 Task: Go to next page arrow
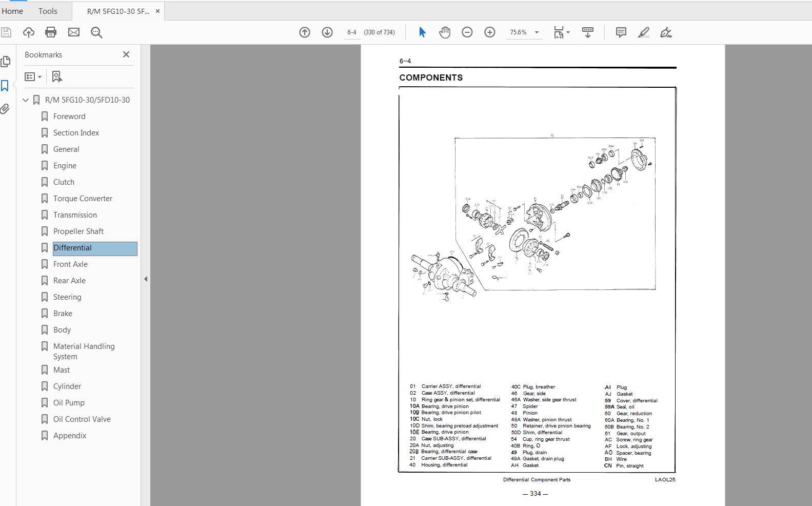click(x=327, y=32)
